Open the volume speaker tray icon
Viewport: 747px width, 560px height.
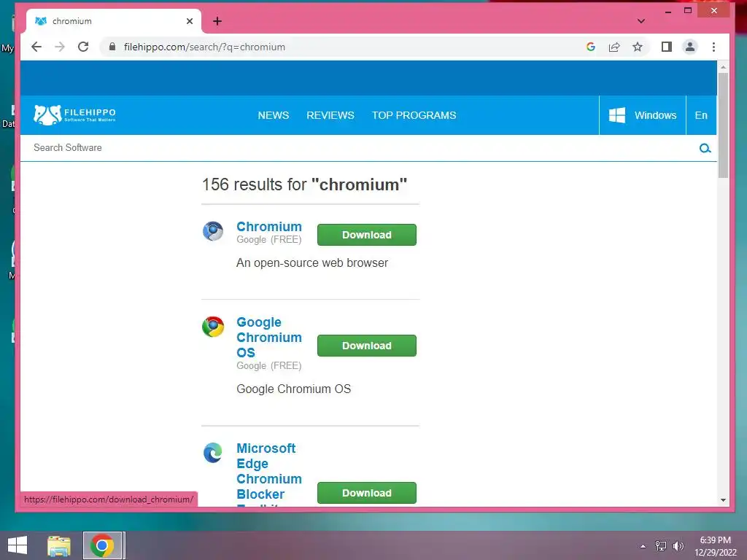pos(678,546)
